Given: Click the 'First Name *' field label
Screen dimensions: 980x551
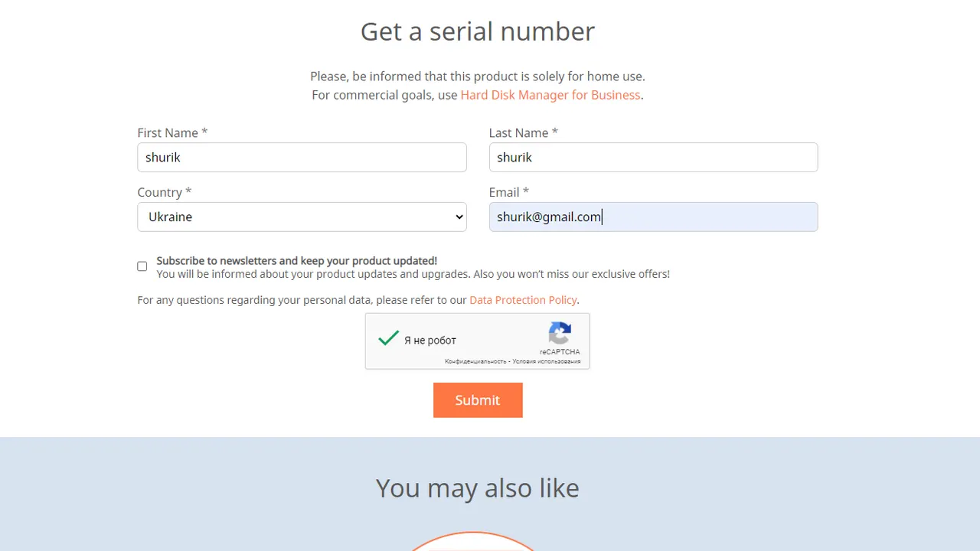Looking at the screenshot, I should click(172, 132).
